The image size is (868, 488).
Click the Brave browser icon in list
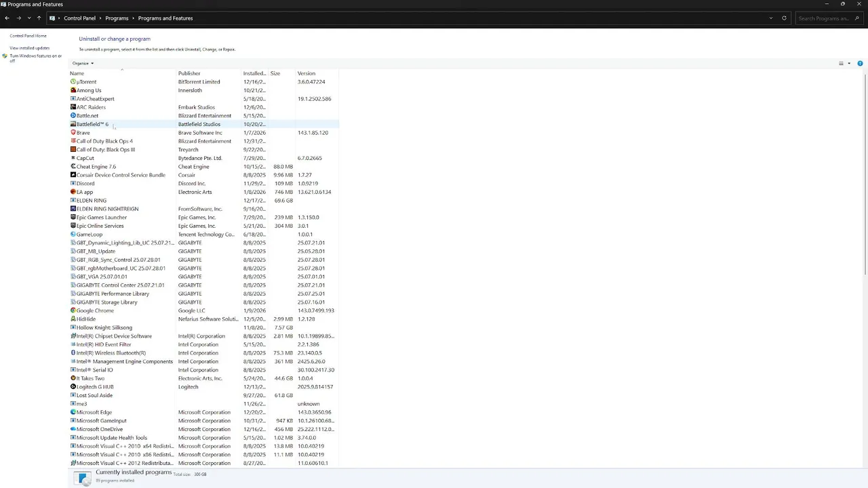(73, 133)
